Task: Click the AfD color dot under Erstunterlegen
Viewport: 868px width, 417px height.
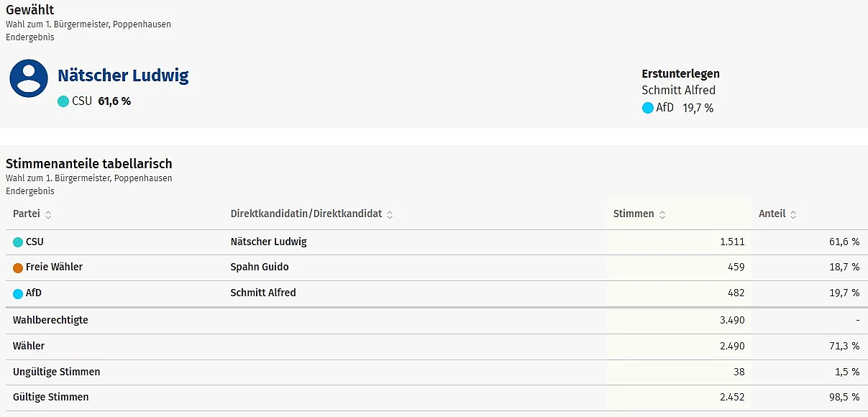Action: click(647, 109)
